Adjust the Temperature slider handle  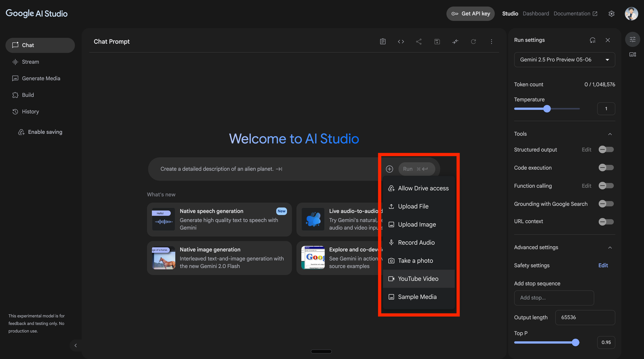(x=547, y=109)
